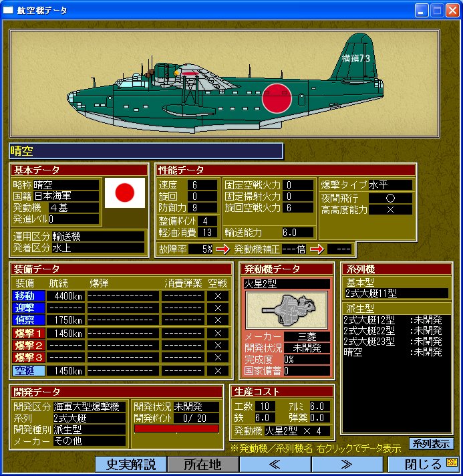463x476 pixels.
Task: Close window using title bar X
Action: (x=452, y=11)
